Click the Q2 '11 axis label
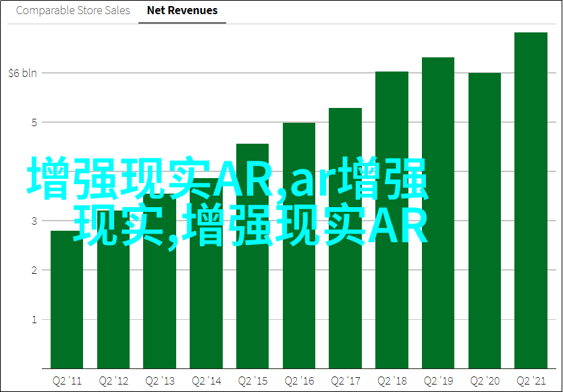This screenshot has width=563, height=392. point(67,381)
